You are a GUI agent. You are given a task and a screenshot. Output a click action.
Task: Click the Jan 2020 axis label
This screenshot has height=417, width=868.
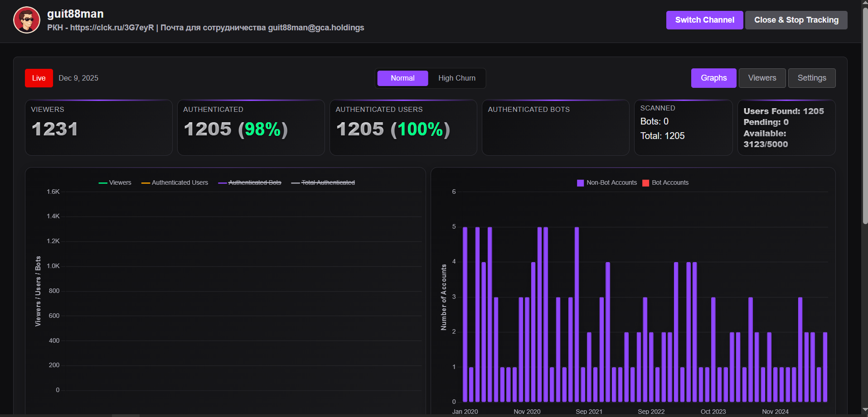click(x=465, y=412)
